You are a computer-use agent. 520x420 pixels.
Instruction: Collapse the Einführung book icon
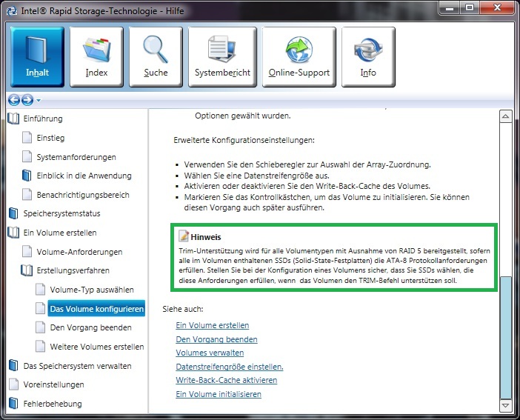tap(13, 119)
